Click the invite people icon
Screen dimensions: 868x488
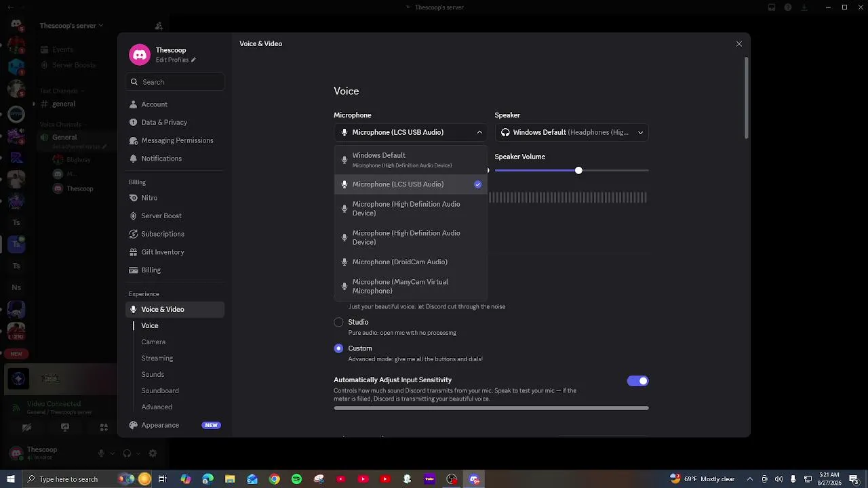159,26
